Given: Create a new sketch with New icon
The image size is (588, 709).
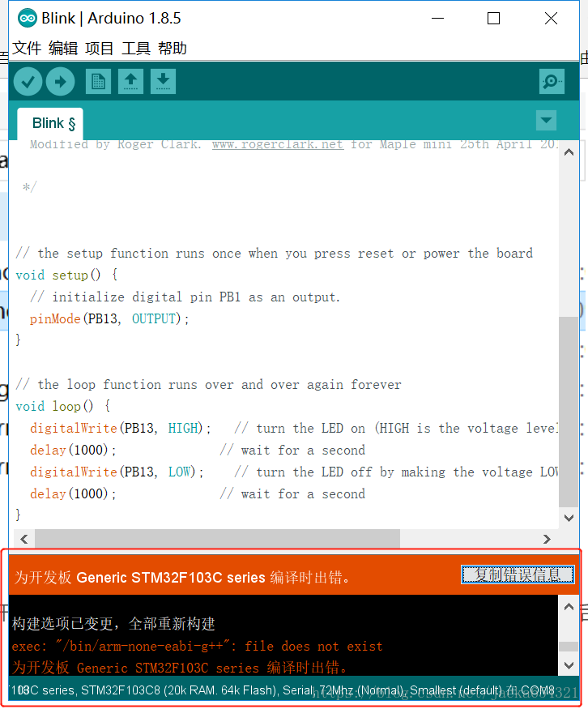Looking at the screenshot, I should (x=98, y=82).
